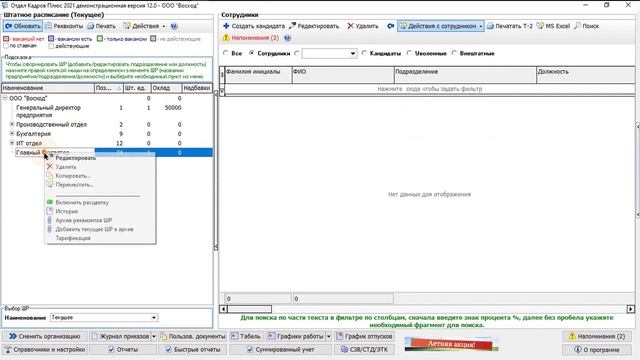This screenshot has width=640, height=360.
Task: Select the Уволенные radio button
Action: 409,53
